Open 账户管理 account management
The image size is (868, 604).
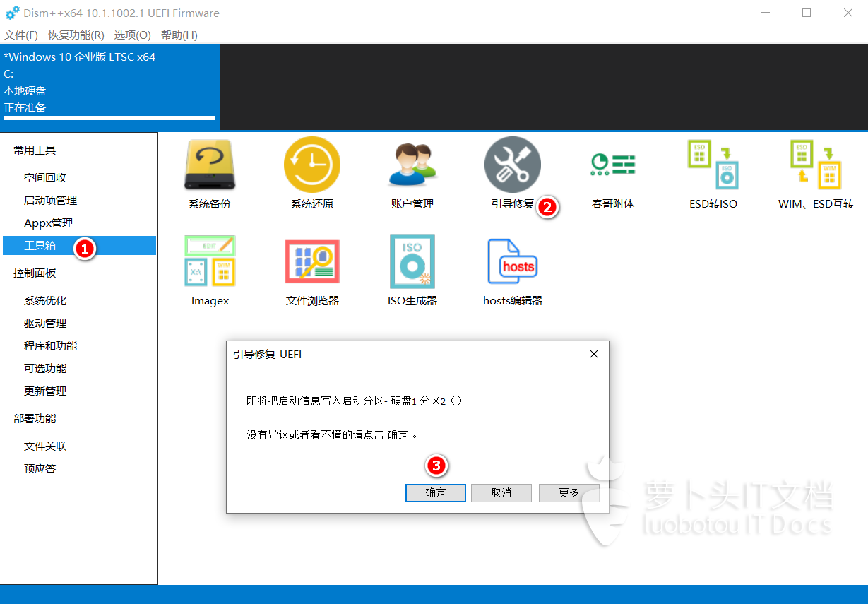(x=412, y=165)
